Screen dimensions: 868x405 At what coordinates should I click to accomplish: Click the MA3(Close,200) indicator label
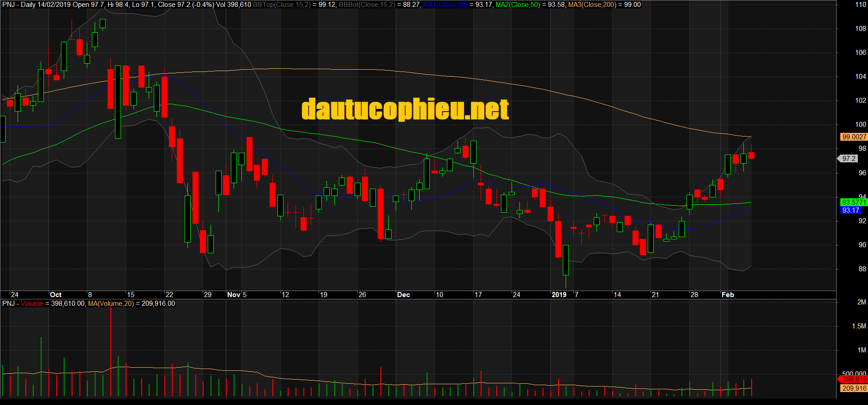[592, 5]
